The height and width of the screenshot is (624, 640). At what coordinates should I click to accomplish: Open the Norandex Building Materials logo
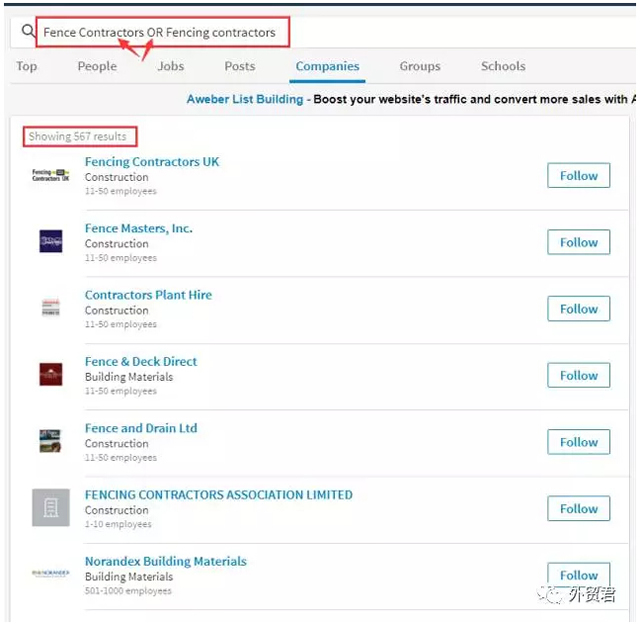[51, 574]
